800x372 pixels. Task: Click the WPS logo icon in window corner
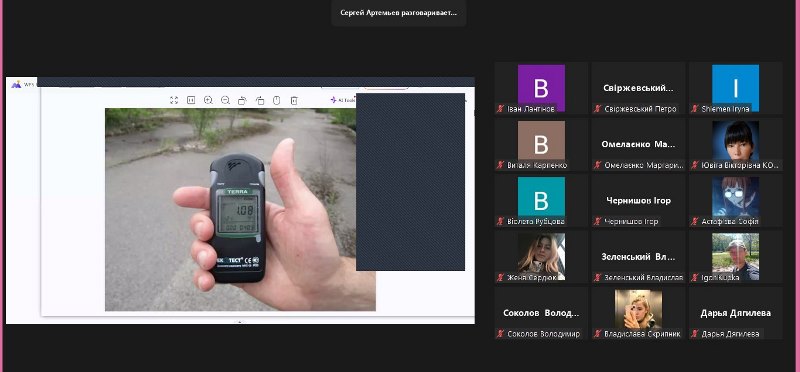(16, 84)
